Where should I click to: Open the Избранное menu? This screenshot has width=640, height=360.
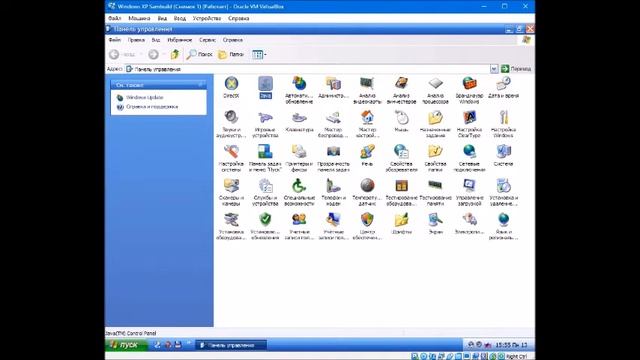coord(180,40)
